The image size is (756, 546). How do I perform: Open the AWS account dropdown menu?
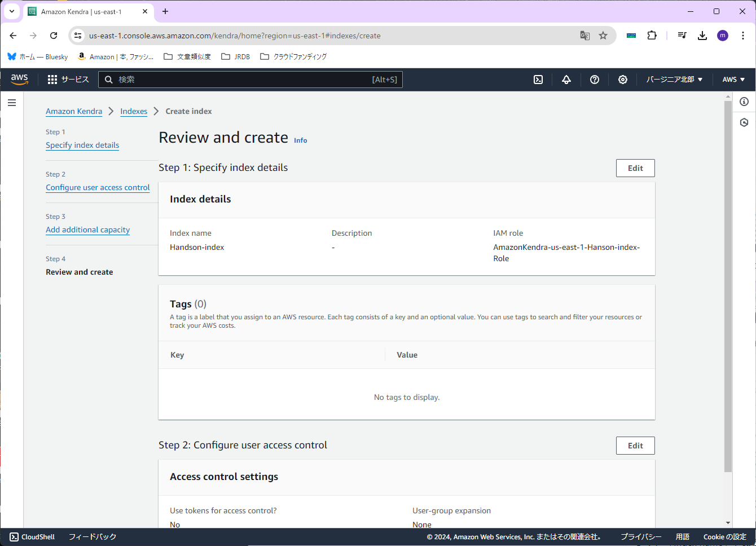pyautogui.click(x=733, y=80)
